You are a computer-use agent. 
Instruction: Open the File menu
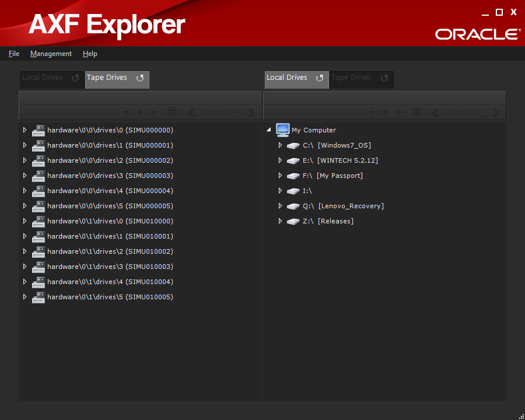[x=14, y=54]
